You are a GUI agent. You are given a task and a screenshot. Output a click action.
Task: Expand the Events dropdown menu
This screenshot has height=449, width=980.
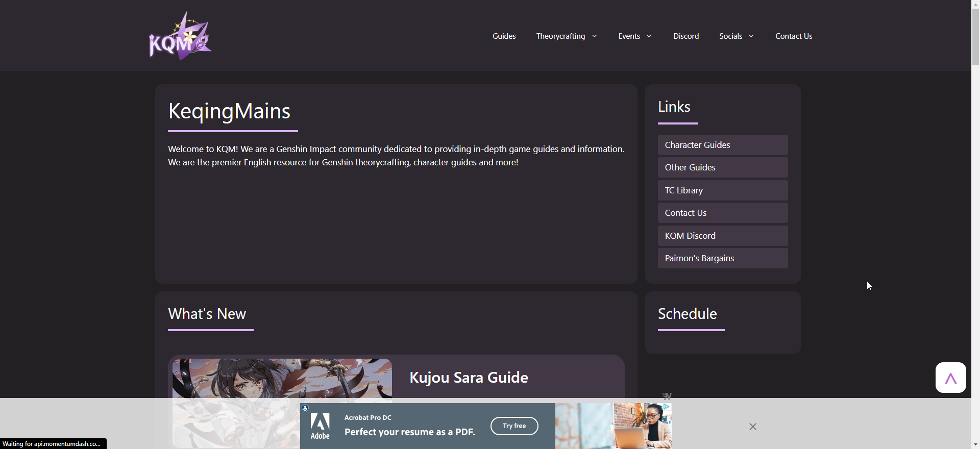tap(634, 36)
